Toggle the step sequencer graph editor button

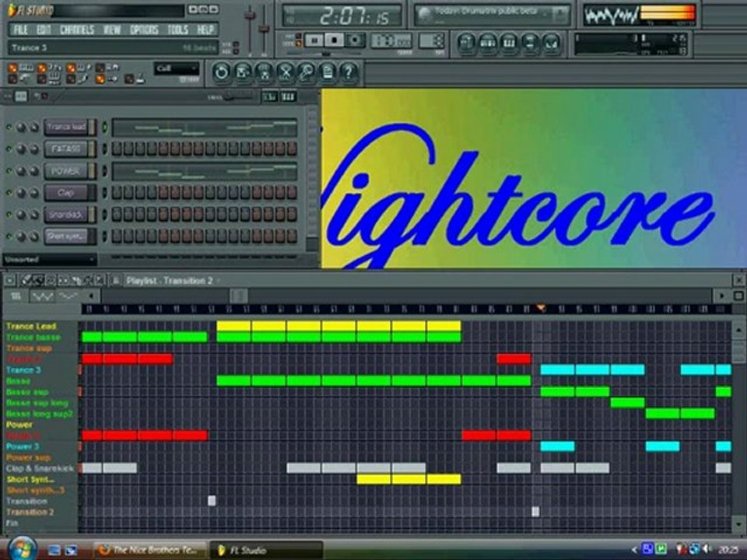270,97
